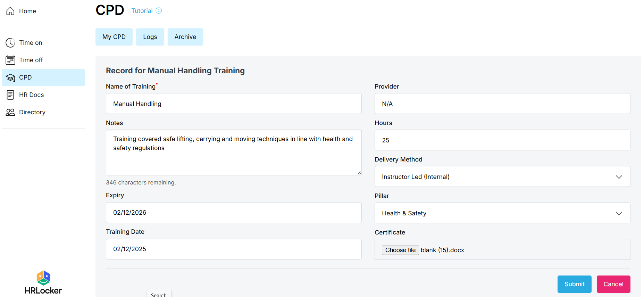
Task: Click the Training Date field
Action: pos(234,249)
